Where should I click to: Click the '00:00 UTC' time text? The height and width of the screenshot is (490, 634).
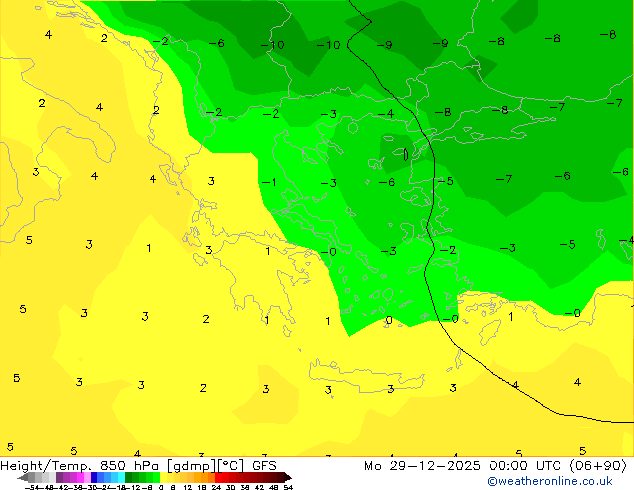(525, 466)
